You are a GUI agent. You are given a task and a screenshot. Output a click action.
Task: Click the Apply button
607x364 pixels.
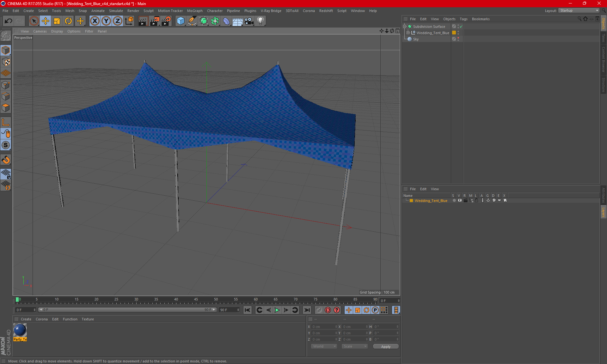pos(386,347)
